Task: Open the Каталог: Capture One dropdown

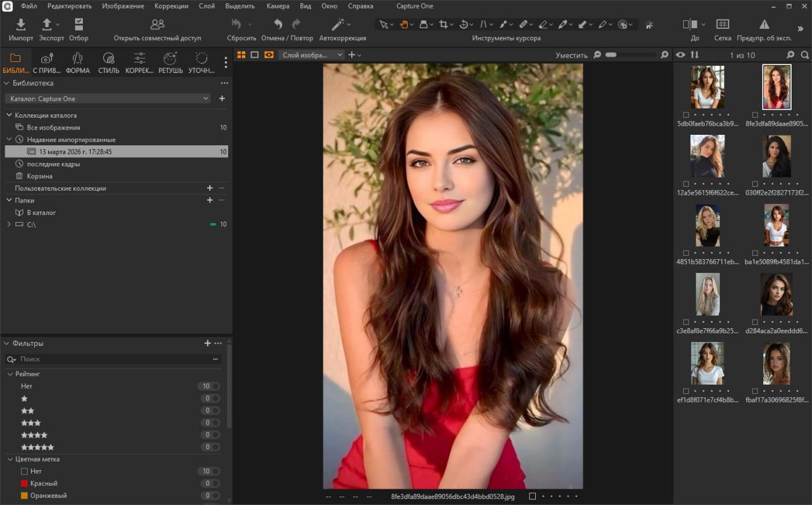Action: (x=109, y=99)
